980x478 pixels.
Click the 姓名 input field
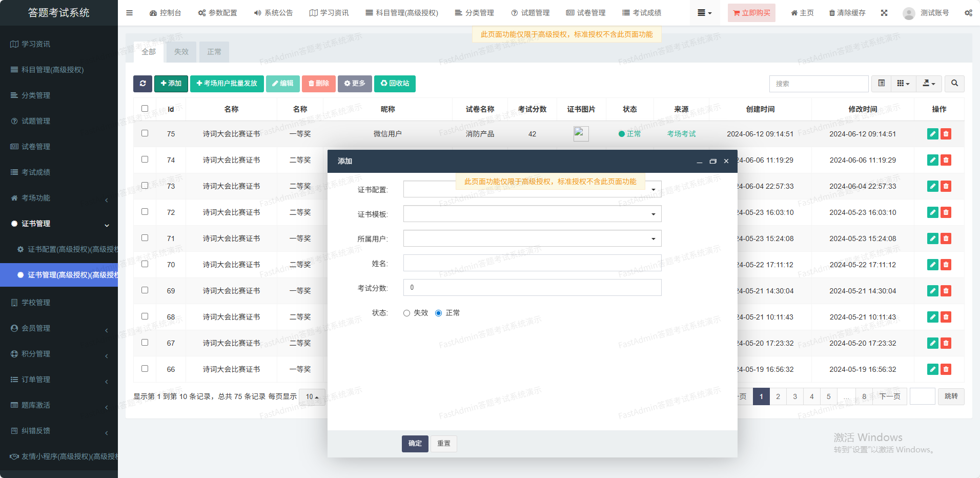(x=532, y=263)
